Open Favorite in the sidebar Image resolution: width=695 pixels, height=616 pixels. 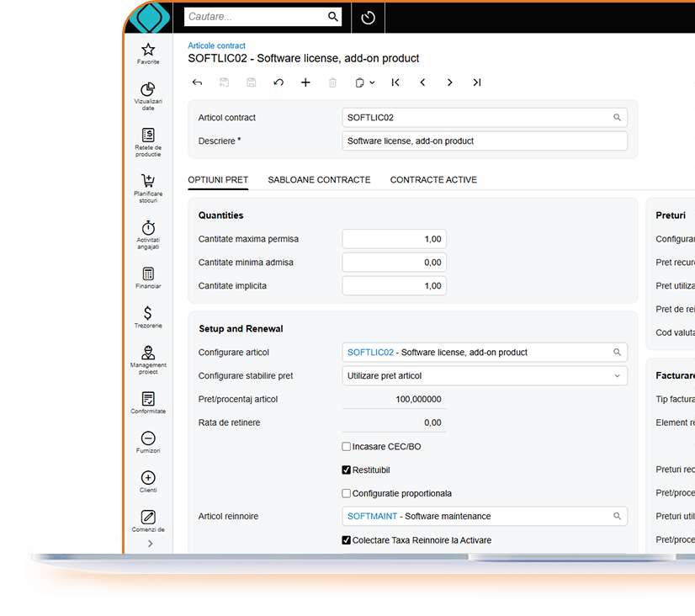pos(148,51)
